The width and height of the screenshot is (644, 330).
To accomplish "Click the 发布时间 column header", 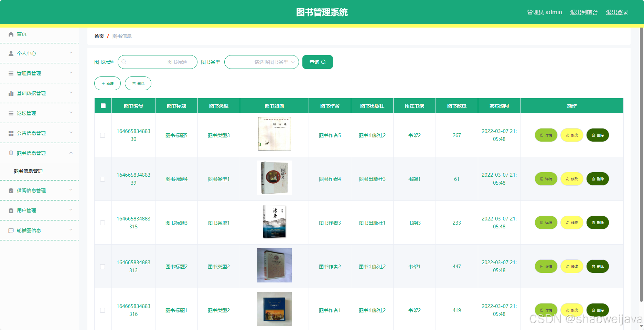I will pos(499,106).
